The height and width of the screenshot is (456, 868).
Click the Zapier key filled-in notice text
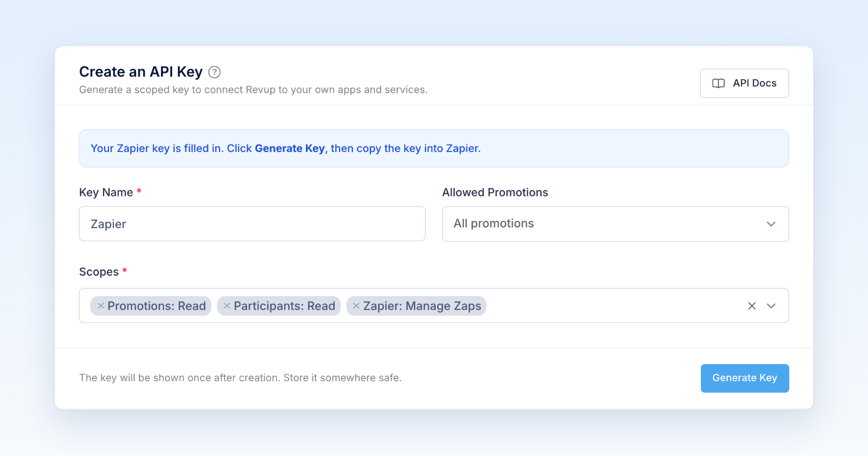285,148
